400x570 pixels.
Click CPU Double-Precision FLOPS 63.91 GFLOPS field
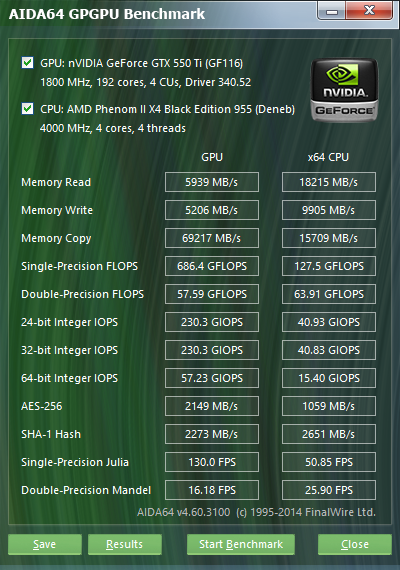329,294
